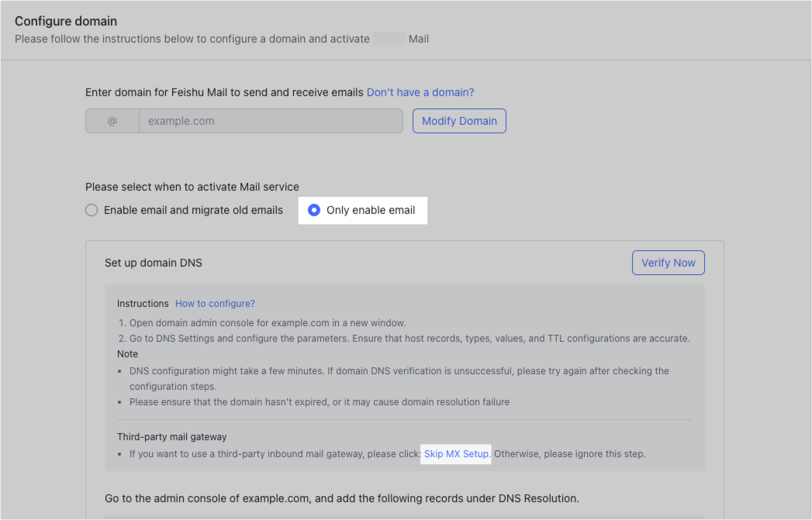Click the 'Configure domain' heading
The image size is (812, 520).
tap(66, 21)
